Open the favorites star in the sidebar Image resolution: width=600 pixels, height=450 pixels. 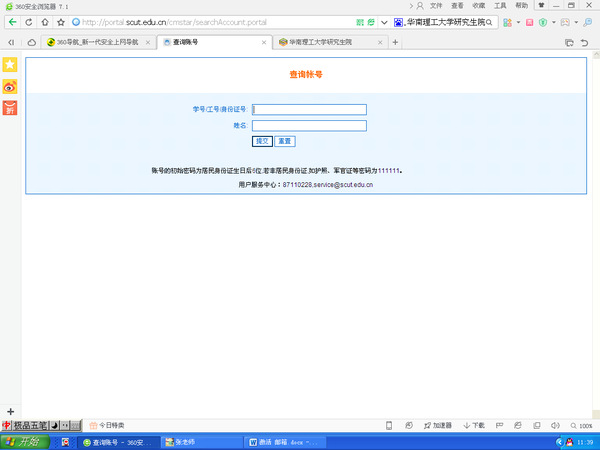[x=10, y=64]
